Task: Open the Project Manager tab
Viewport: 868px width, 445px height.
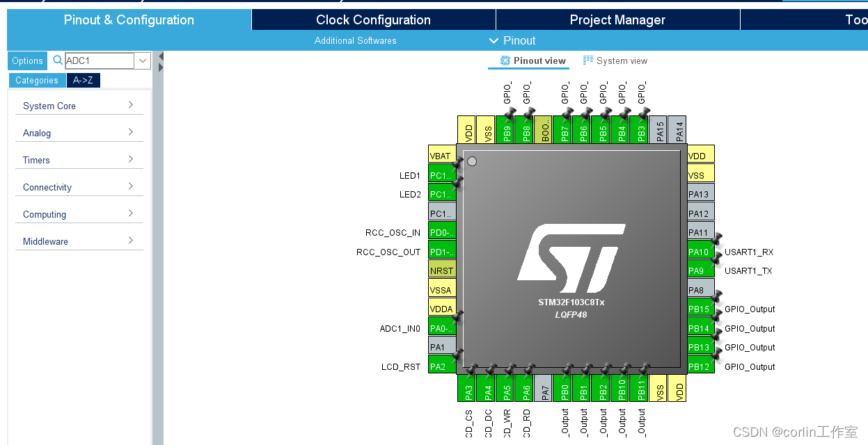Action: coord(617,19)
